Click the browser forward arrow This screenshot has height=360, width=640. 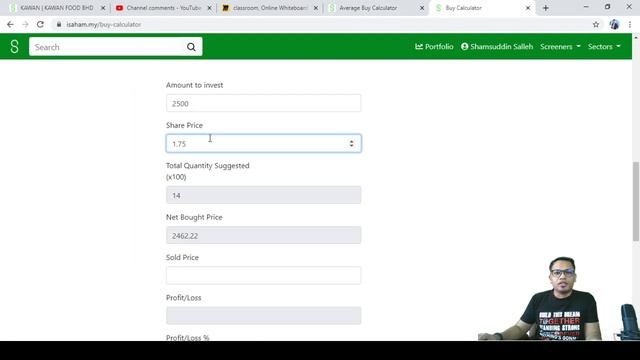coord(25,24)
